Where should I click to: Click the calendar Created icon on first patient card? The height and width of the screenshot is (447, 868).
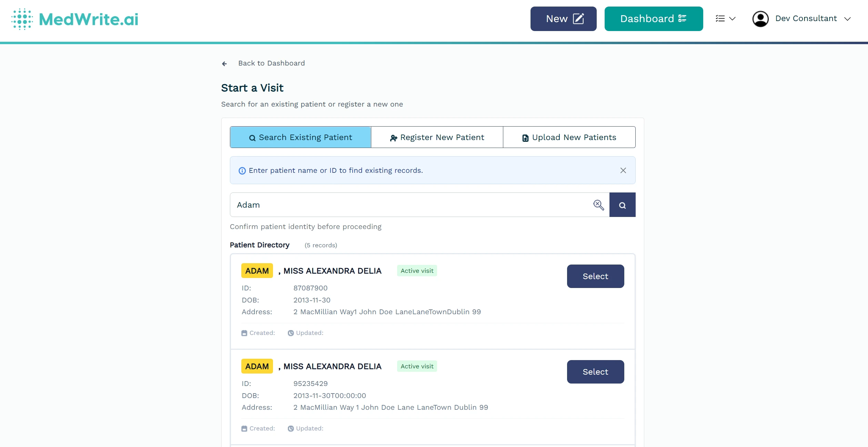pos(244,333)
